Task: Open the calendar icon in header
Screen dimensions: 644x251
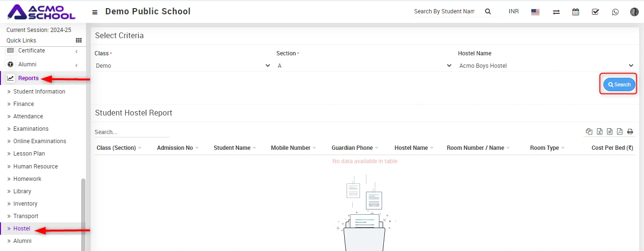Action: coord(576,12)
